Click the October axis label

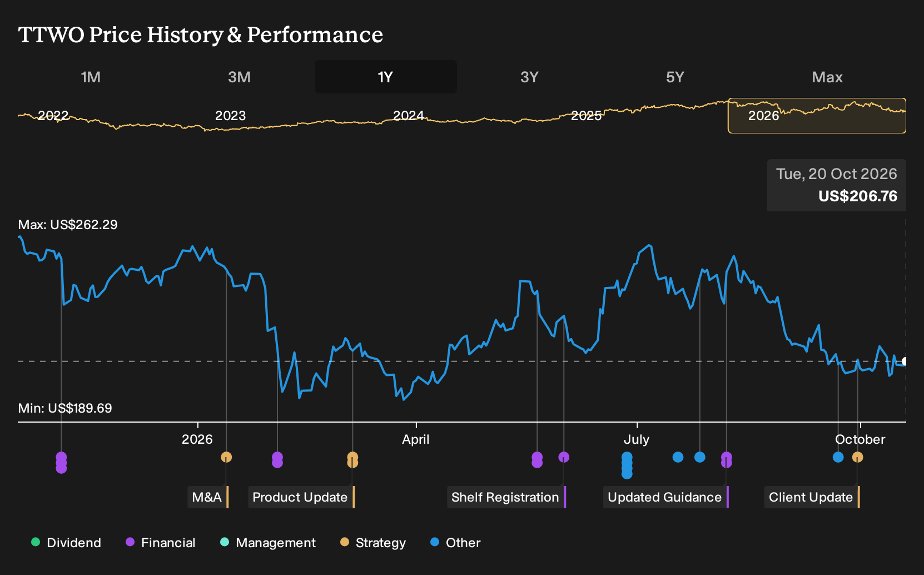pyautogui.click(x=860, y=439)
